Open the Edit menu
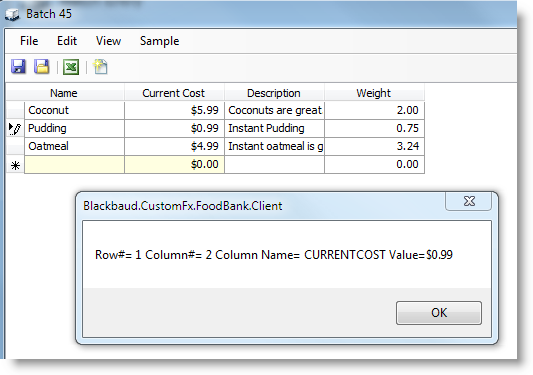Screen dimensions: 533x375 pos(67,41)
